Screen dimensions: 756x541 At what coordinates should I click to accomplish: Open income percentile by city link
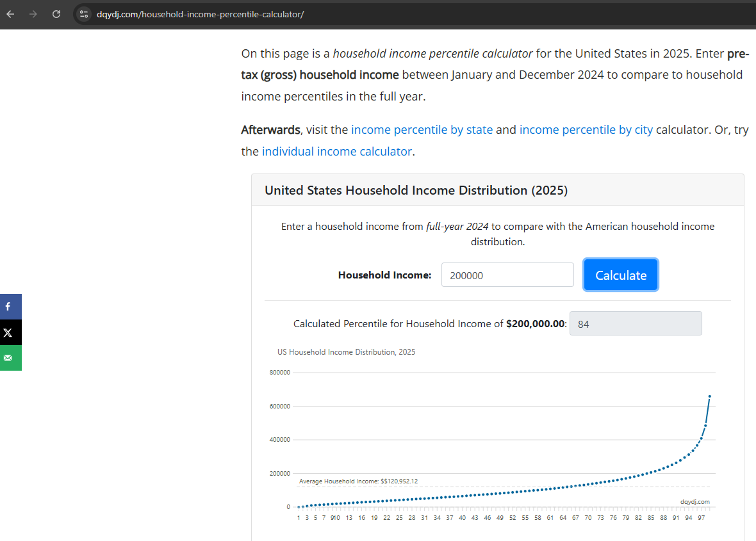pyautogui.click(x=586, y=129)
